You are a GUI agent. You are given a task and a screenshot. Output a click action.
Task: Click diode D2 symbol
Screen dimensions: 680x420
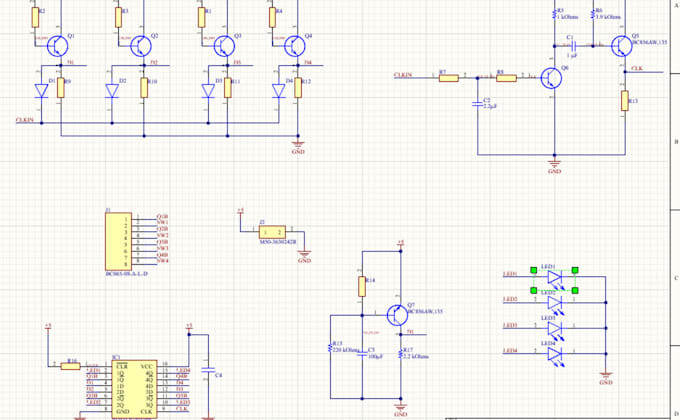(112, 91)
